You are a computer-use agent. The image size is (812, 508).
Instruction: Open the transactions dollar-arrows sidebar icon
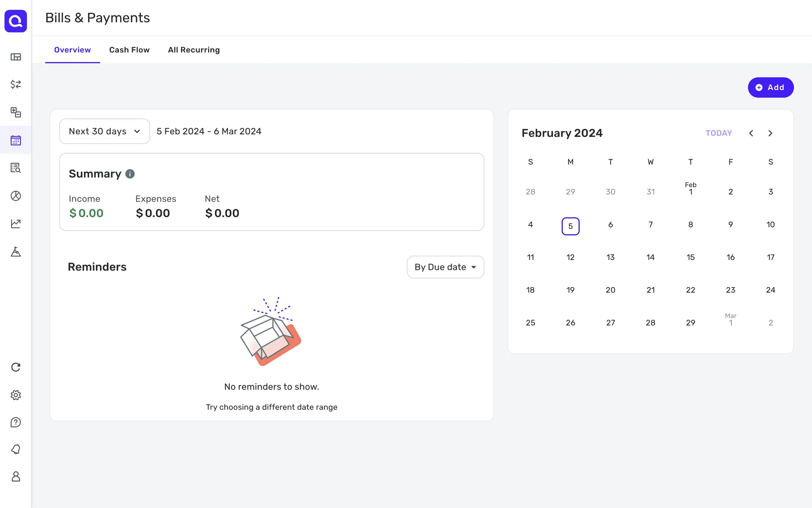point(16,84)
